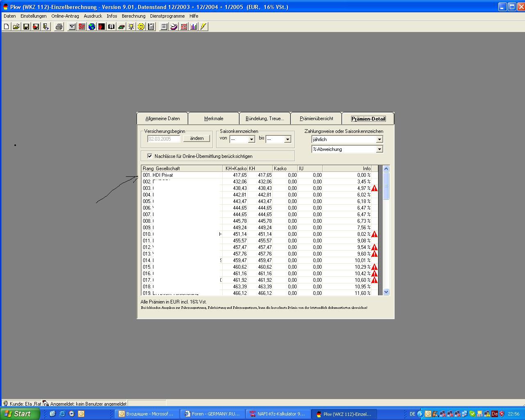The image size is (525, 420).
Task: Click the red hand toolbar icon
Action: pyautogui.click(x=101, y=27)
